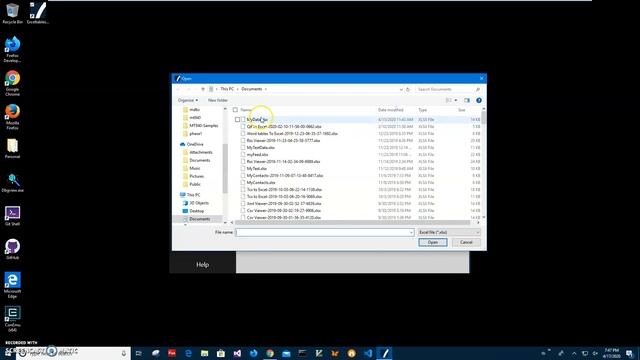Select the file MyContacts.xlsx
Screen dimensions: 640x360
pos(261,182)
